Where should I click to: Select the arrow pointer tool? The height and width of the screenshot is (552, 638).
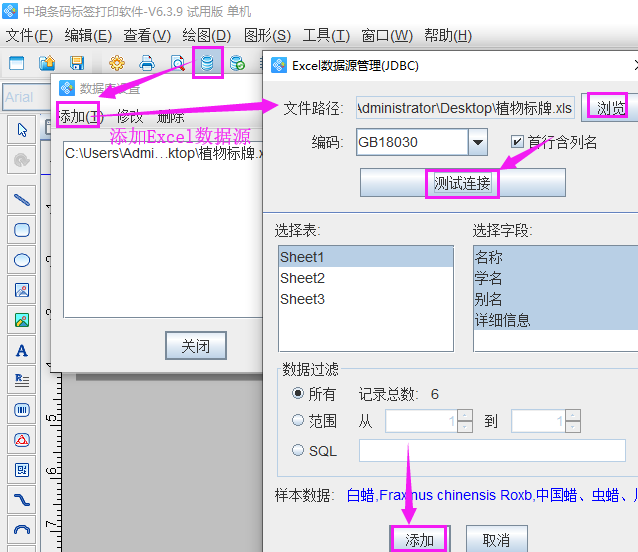[x=22, y=130]
